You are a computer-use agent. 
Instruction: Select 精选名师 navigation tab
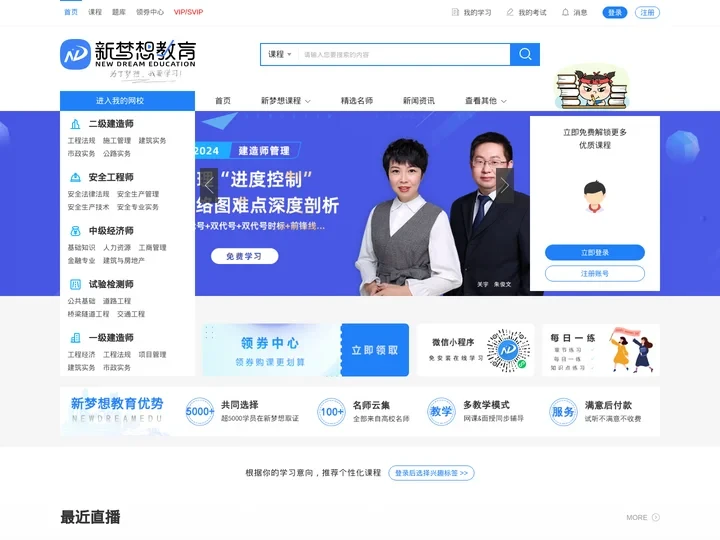[357, 101]
